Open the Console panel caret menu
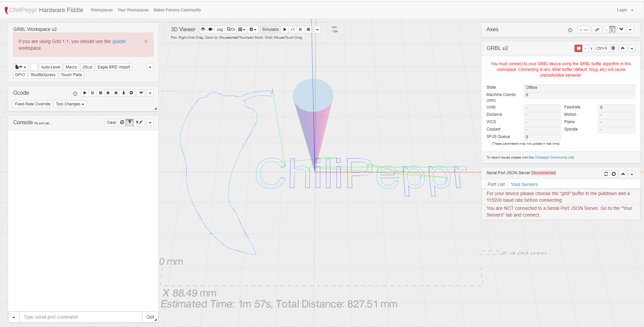The width and height of the screenshot is (644, 327). pyautogui.click(x=150, y=123)
